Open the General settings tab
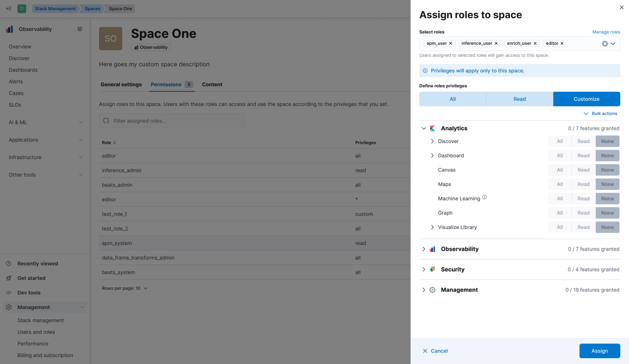The image size is (629, 364). [121, 84]
